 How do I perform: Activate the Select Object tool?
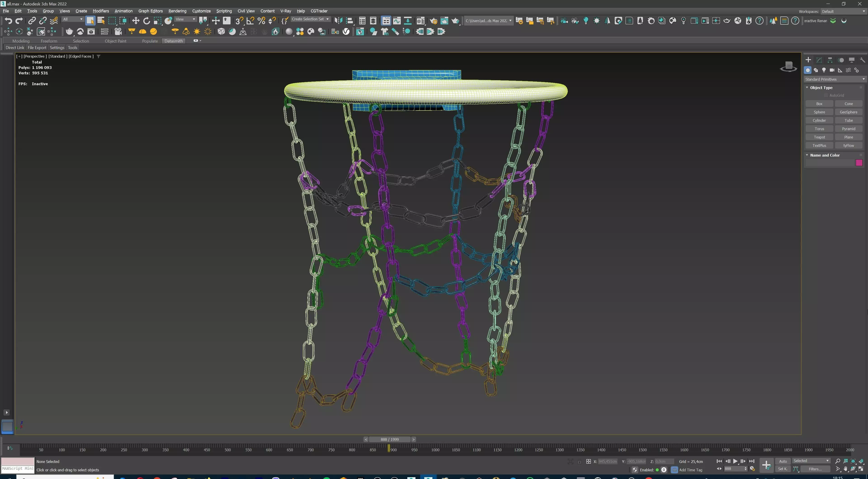point(90,21)
